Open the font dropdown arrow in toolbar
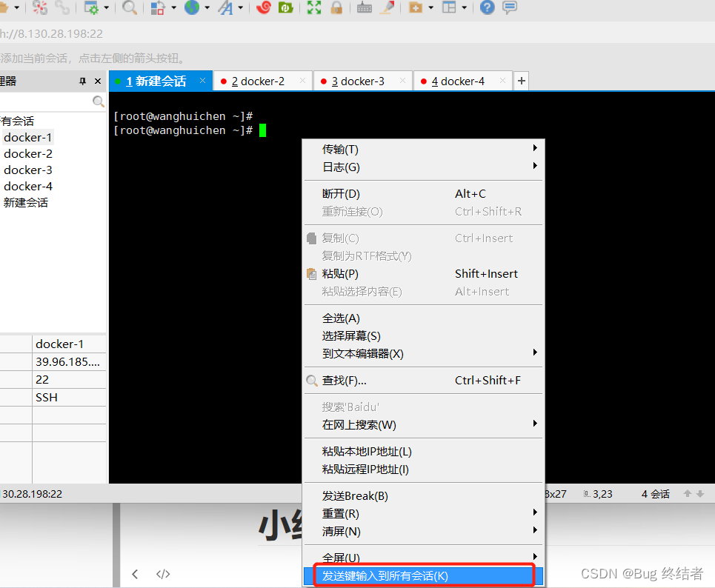This screenshot has width=715, height=588. click(x=241, y=8)
